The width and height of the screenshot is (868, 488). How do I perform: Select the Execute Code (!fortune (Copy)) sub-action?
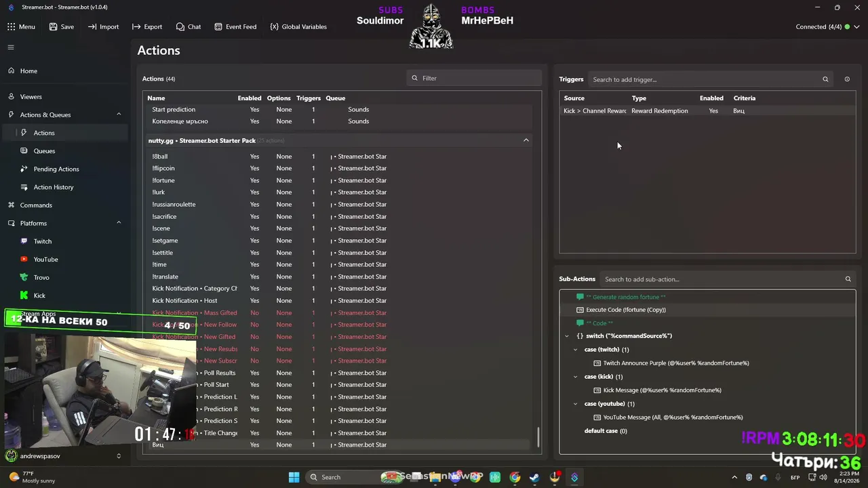(x=707, y=310)
